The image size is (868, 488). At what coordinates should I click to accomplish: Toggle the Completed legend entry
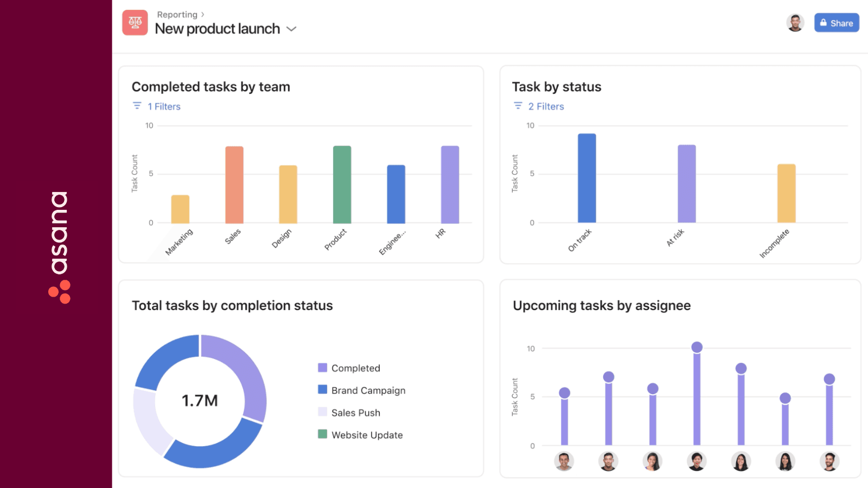coord(355,368)
